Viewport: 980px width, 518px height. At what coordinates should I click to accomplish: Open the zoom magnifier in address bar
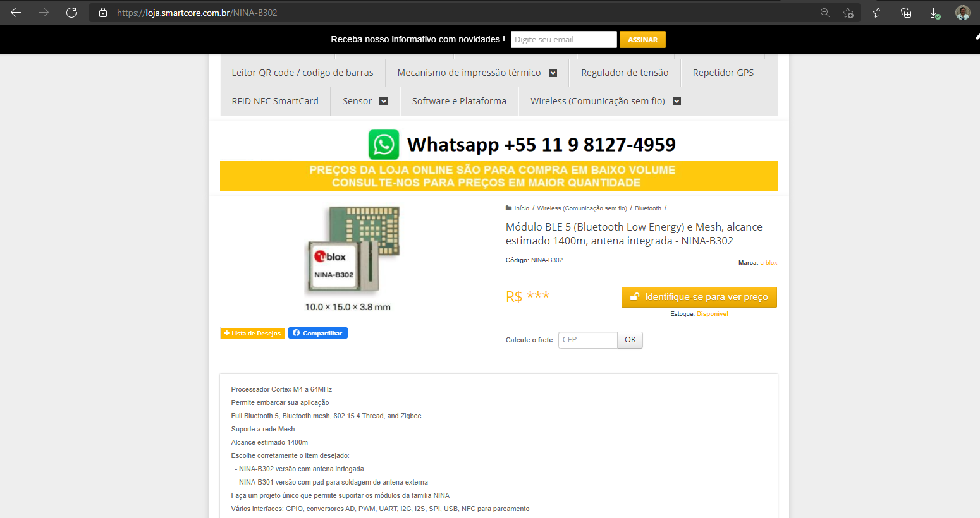pyautogui.click(x=825, y=13)
